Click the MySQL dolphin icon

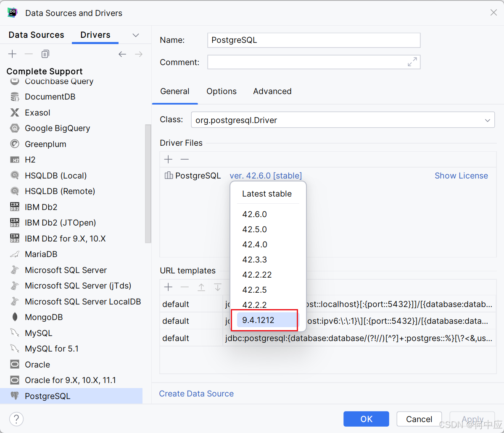pos(15,333)
